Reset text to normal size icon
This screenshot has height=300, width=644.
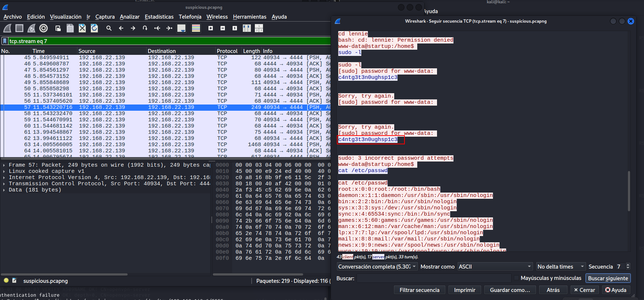[x=235, y=28]
